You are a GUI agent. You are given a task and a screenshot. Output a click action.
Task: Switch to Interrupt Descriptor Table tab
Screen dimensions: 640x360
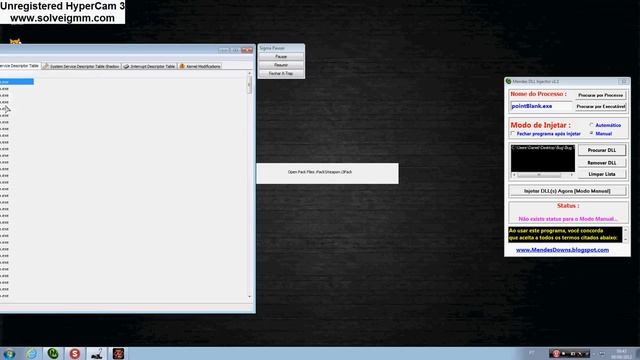(x=149, y=66)
